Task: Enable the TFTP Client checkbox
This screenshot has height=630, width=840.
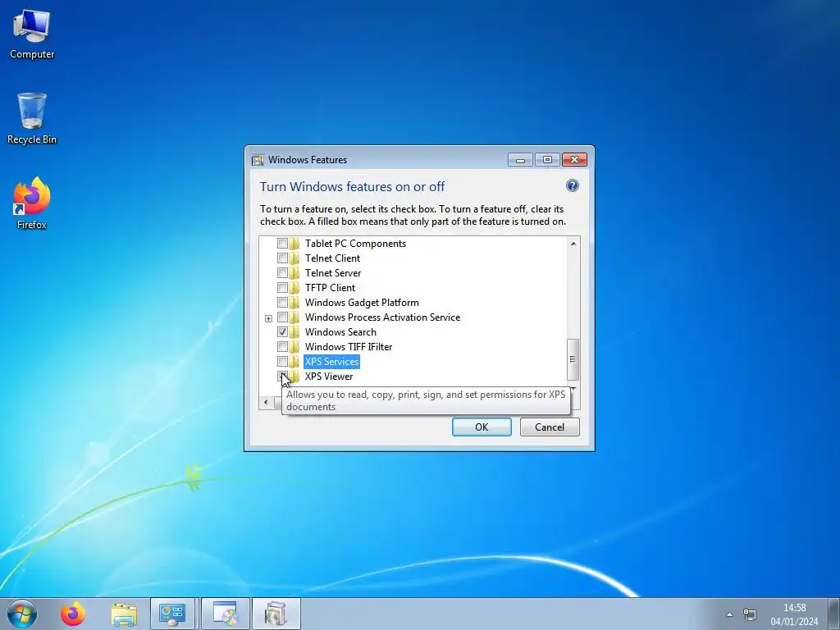Action: point(282,288)
